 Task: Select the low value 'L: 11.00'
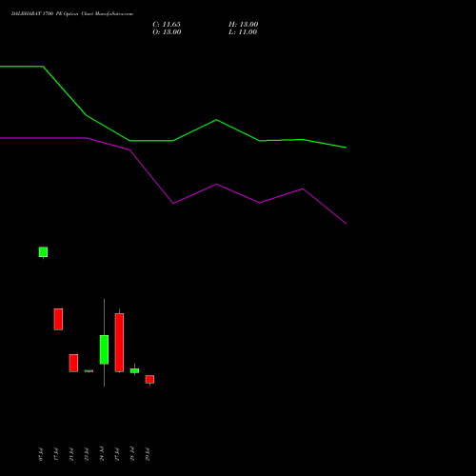243,32
